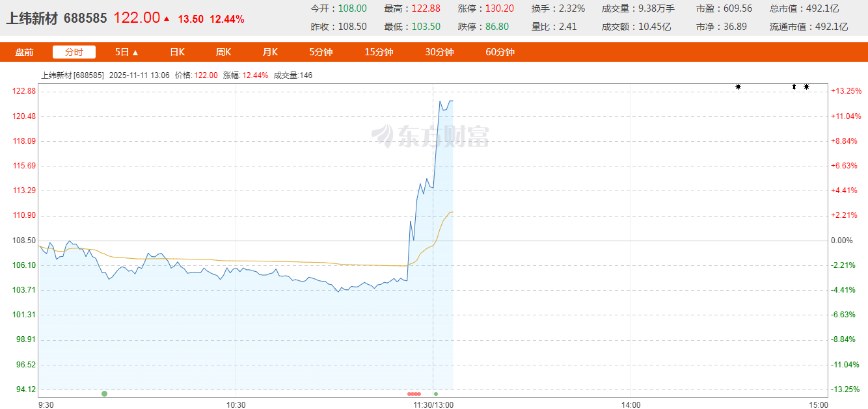Open the 周K chart tab
Image resolution: width=868 pixels, height=409 pixels.
(x=223, y=52)
